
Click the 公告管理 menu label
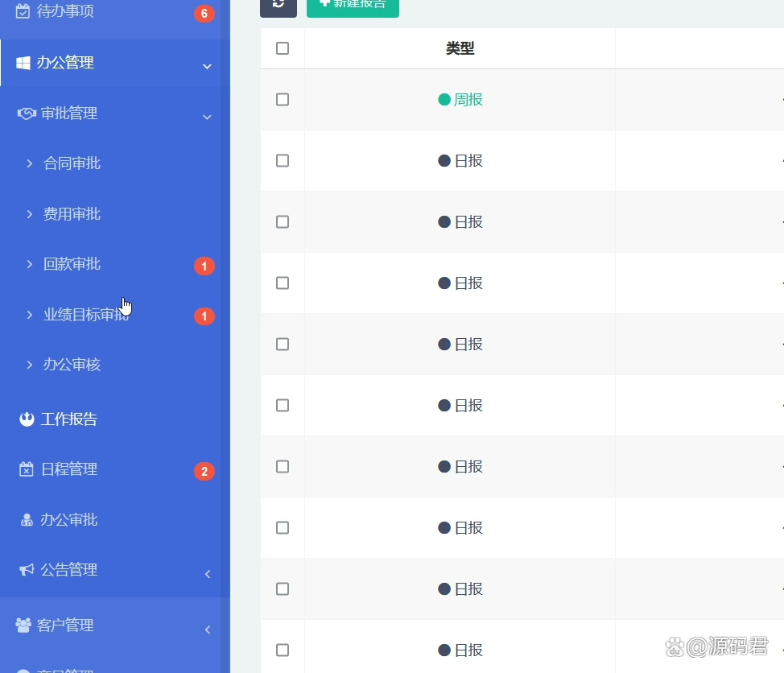coord(69,570)
